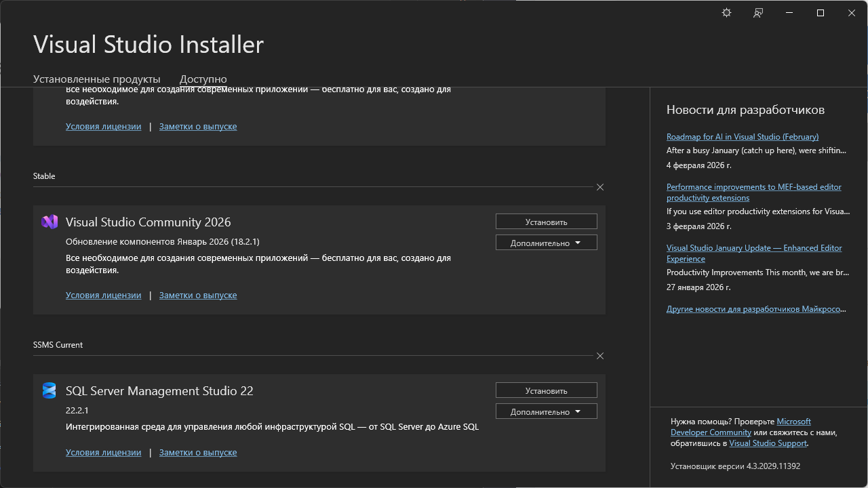The image size is (868, 488).
Task: Switch to Установленные продукты tab
Action: tap(97, 79)
